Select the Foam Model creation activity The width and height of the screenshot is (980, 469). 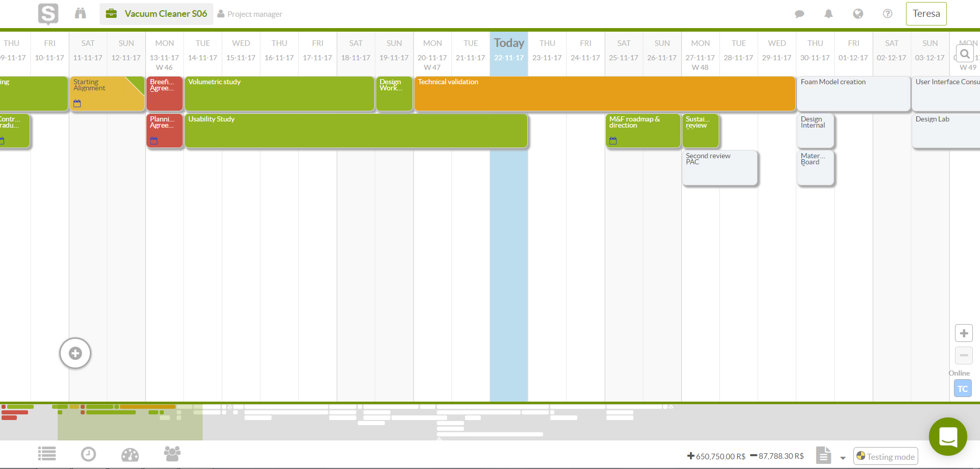pyautogui.click(x=853, y=93)
